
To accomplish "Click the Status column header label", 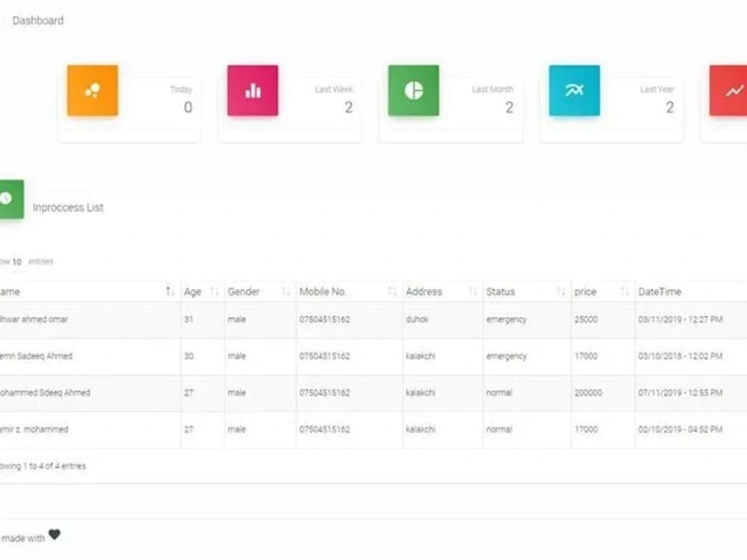I will click(500, 291).
